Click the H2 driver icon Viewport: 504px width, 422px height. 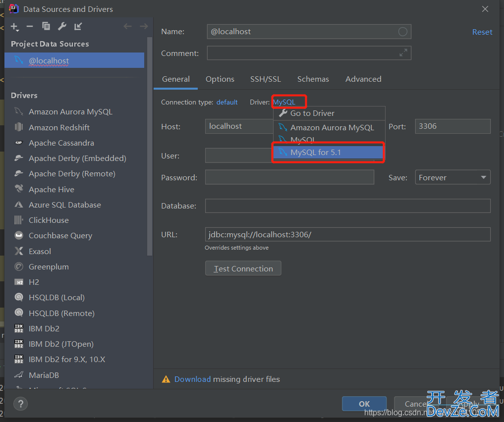tap(19, 282)
